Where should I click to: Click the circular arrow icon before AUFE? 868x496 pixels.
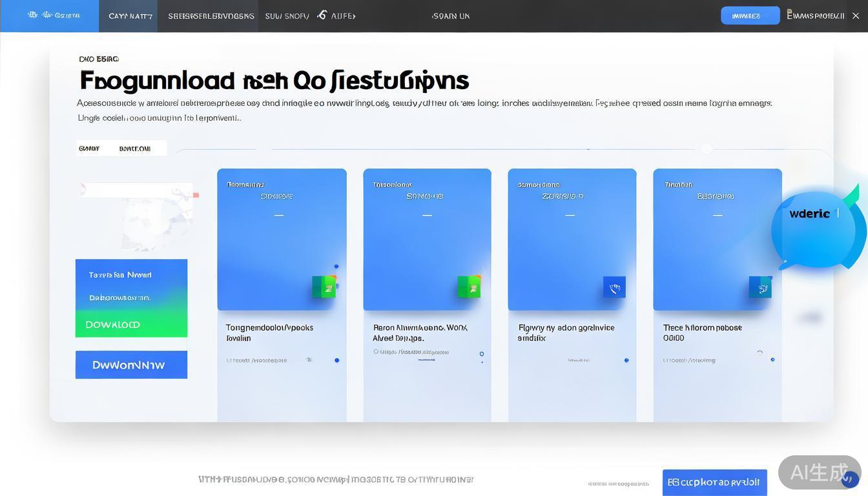[x=322, y=15]
